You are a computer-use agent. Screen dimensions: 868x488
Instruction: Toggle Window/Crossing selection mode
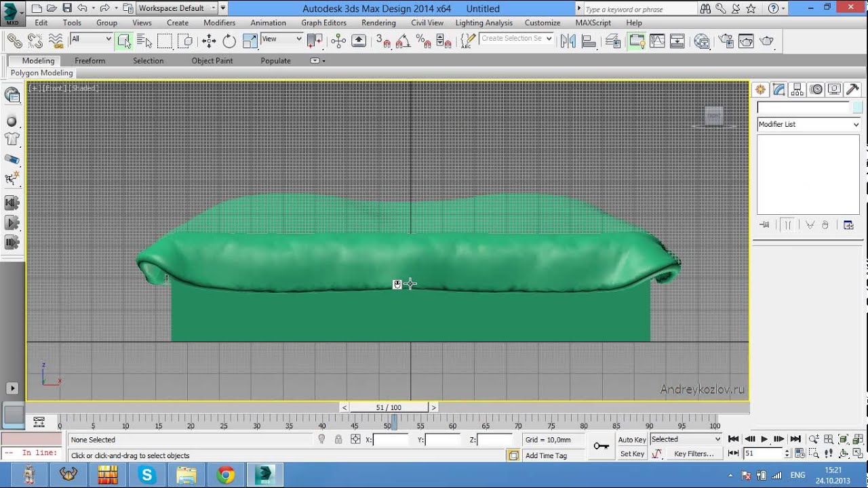[186, 41]
